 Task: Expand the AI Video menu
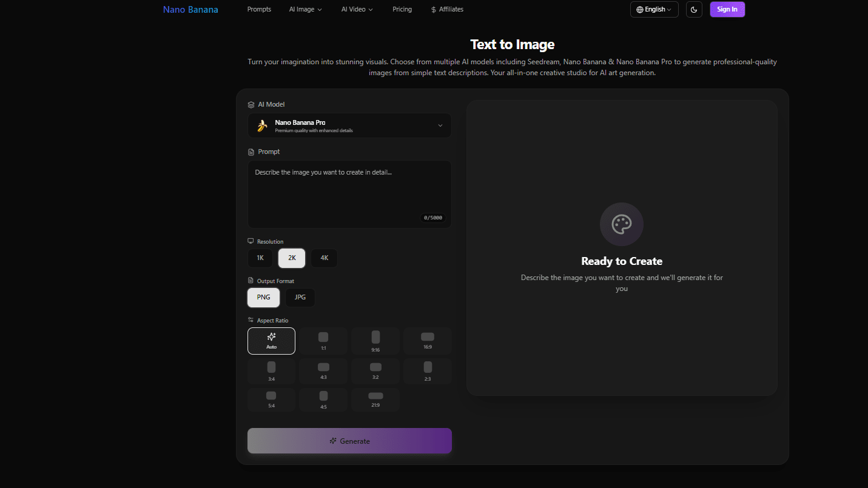357,10
